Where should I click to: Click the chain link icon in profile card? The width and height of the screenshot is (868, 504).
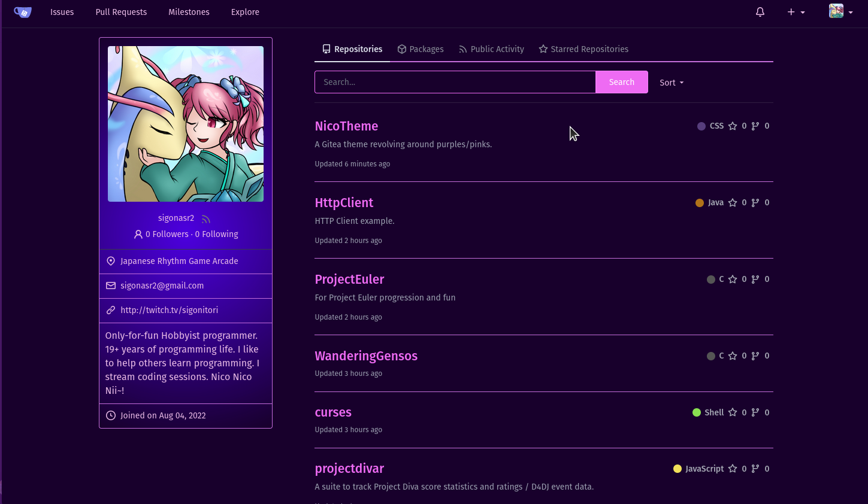coord(111,310)
